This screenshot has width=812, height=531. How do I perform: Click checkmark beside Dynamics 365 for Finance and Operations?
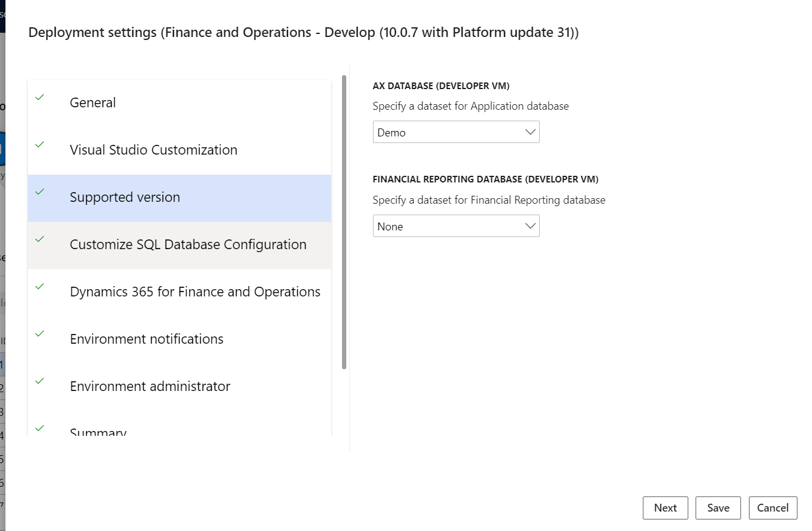tap(40, 286)
